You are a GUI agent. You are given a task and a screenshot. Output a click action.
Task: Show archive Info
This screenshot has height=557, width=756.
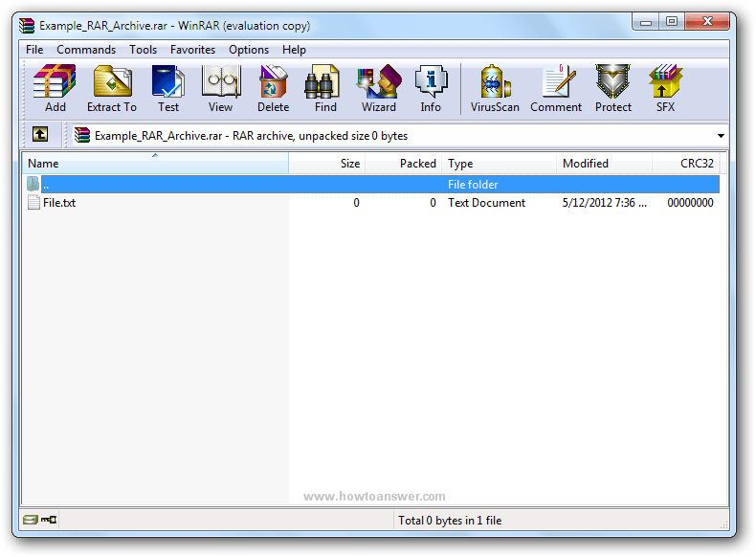click(431, 89)
